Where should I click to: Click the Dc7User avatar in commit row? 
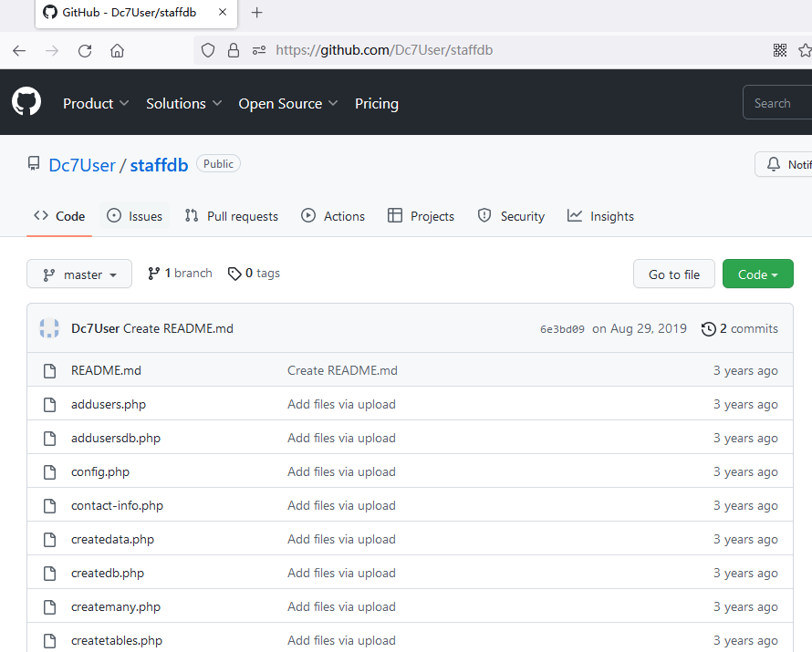(49, 328)
